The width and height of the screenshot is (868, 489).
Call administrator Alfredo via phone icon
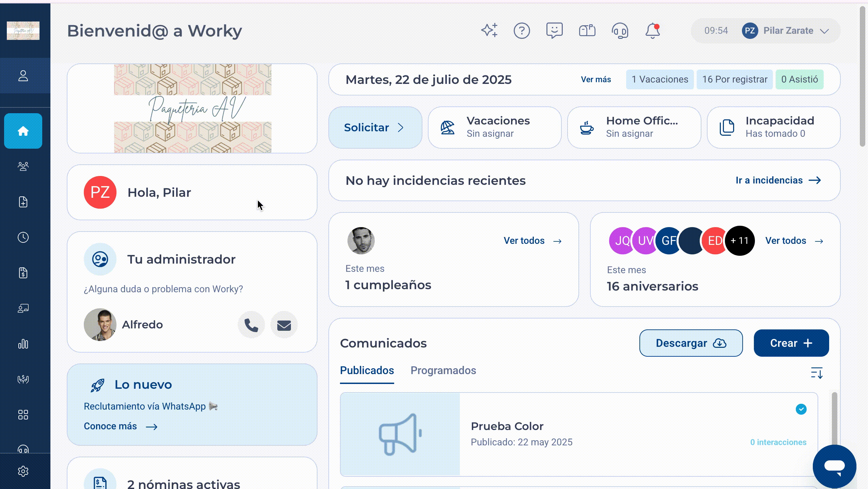click(251, 325)
